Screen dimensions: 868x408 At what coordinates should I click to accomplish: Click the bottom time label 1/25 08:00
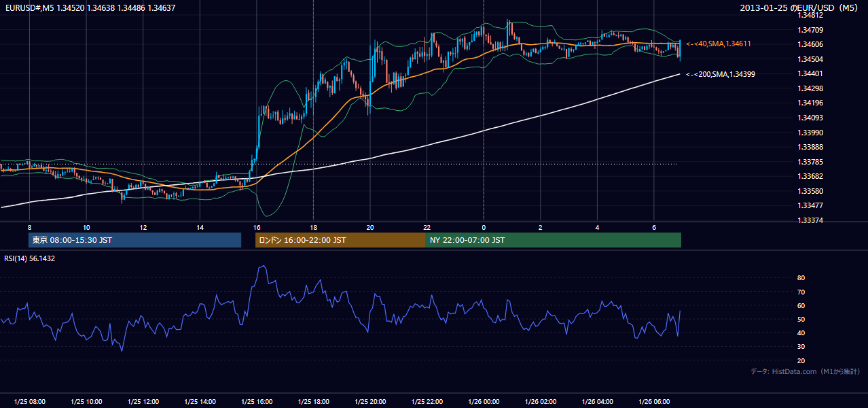pyautogui.click(x=30, y=402)
